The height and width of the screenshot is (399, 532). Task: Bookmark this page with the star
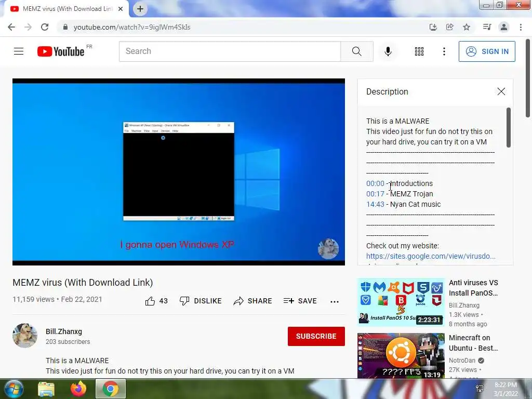click(467, 27)
